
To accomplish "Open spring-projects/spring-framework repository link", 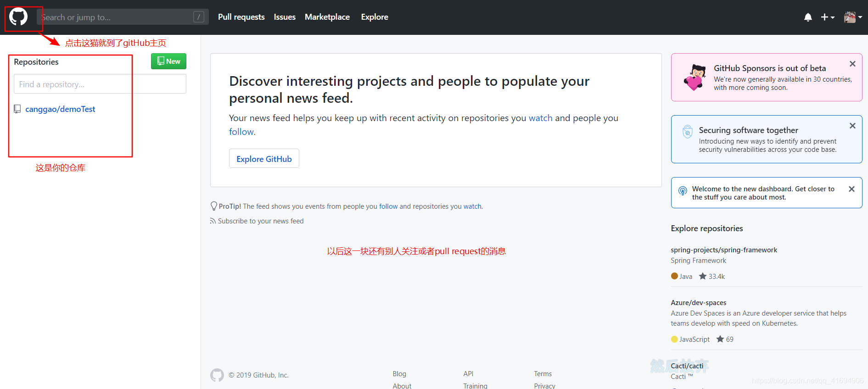I will coord(724,250).
